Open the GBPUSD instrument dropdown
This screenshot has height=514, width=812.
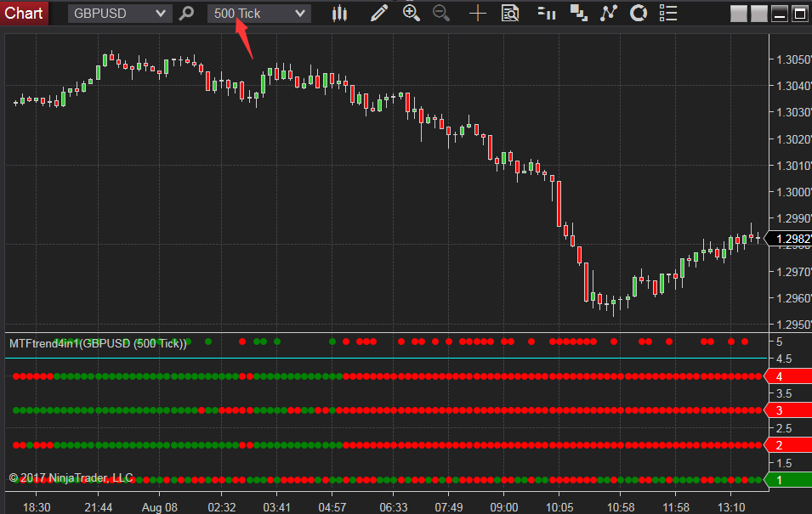click(119, 13)
